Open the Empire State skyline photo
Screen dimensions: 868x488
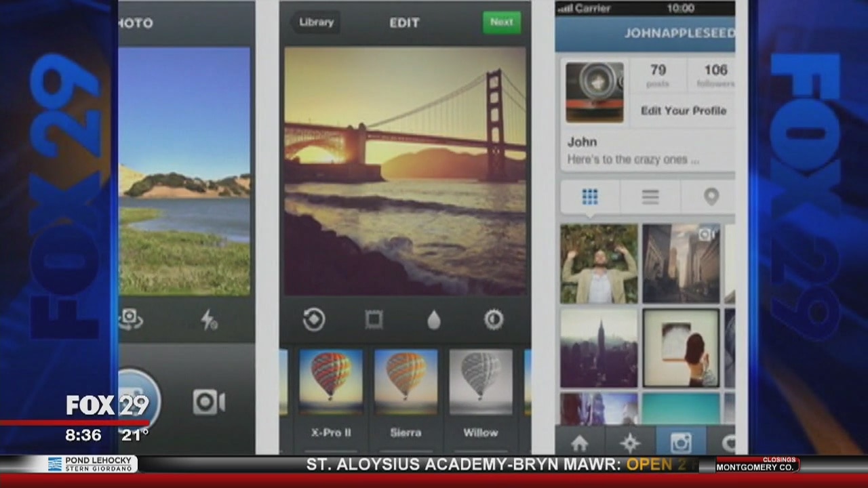click(x=599, y=348)
